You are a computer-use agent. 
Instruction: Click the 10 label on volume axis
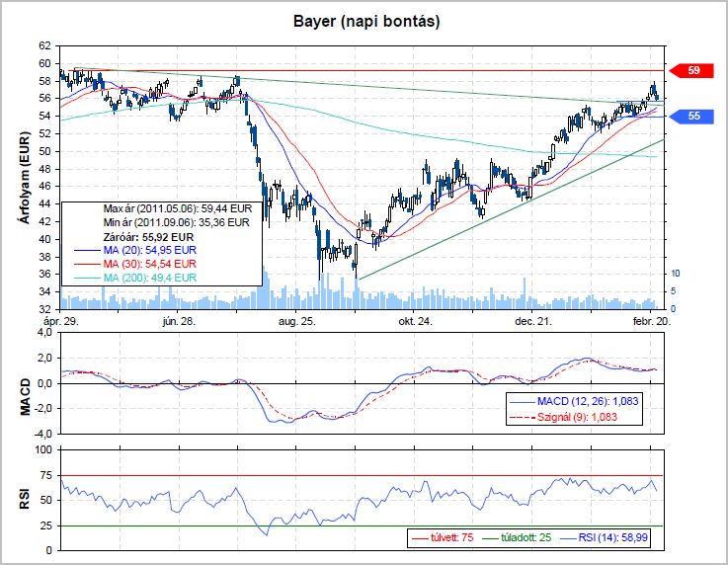676,274
